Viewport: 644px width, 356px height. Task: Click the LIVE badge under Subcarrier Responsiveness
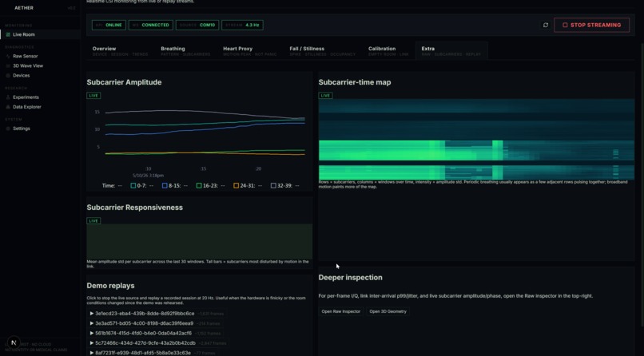[x=93, y=220]
